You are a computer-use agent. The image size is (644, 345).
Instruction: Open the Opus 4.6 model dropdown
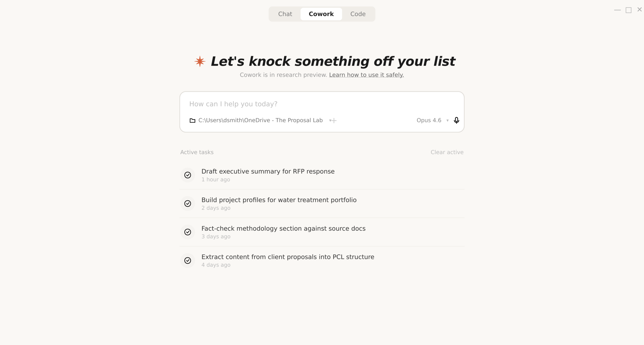tap(432, 120)
